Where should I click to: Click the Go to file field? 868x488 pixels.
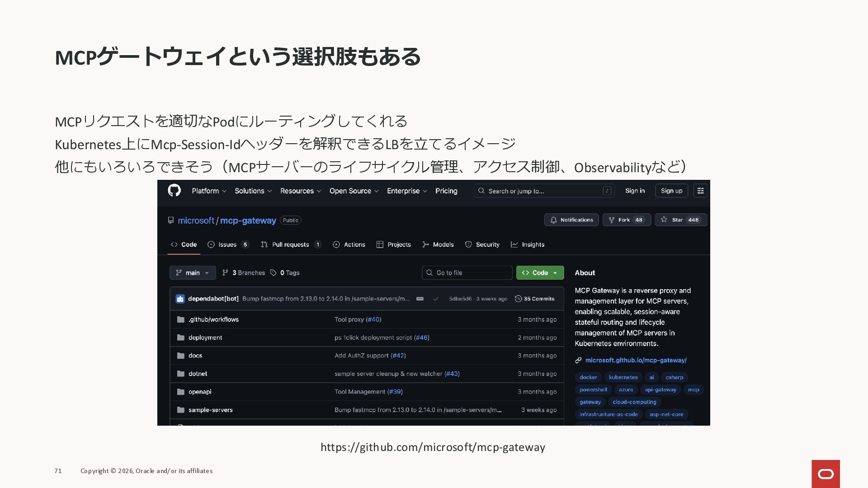pos(467,272)
